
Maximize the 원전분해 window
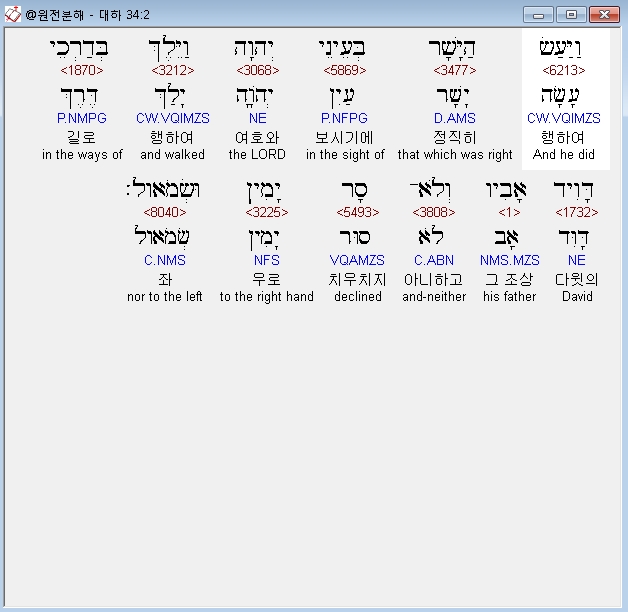coord(572,15)
